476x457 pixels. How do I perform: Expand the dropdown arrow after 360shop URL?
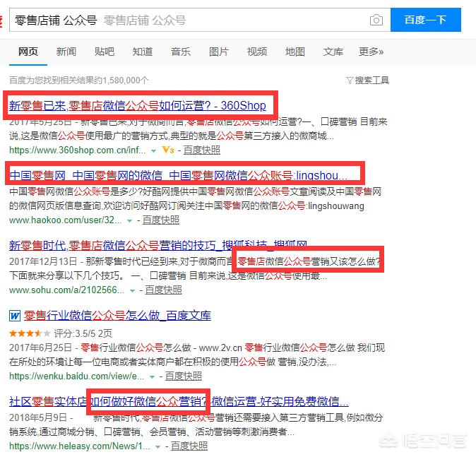click(154, 150)
